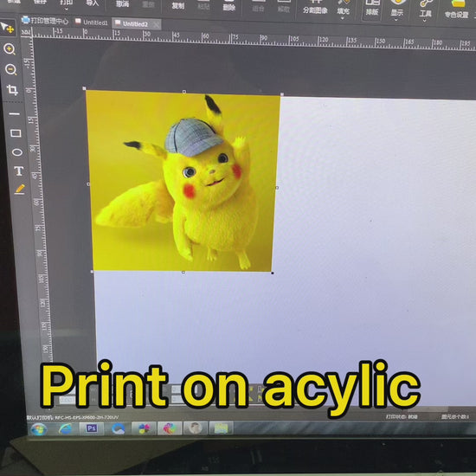Open the blue swirl browser taskbar icon
Viewport: 476px width, 476px height.
pos(119,428)
